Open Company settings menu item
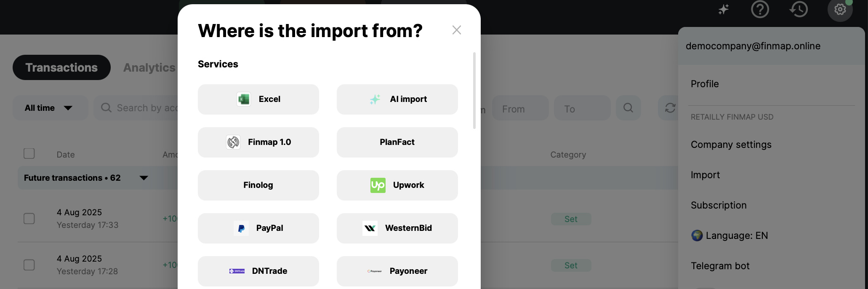Screen dimensions: 868x289 731,144
